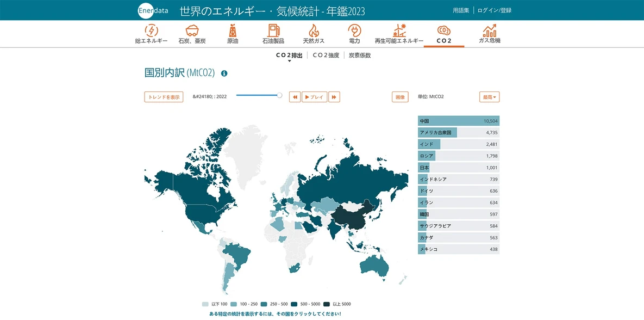Click the 画像 export button
Screen dimensions: 644x320
(x=400, y=97)
